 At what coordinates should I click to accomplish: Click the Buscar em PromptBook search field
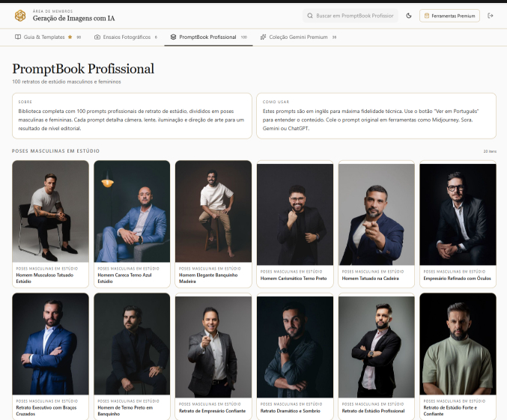tap(350, 16)
